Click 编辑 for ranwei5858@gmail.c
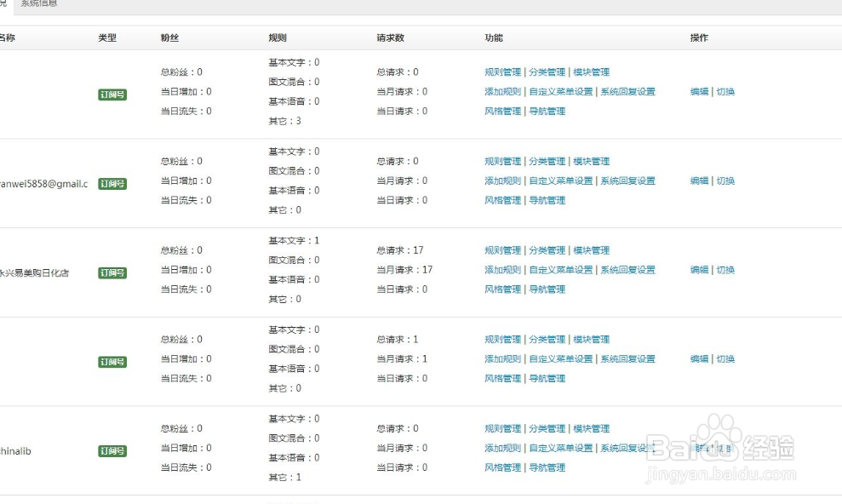 coord(701,180)
